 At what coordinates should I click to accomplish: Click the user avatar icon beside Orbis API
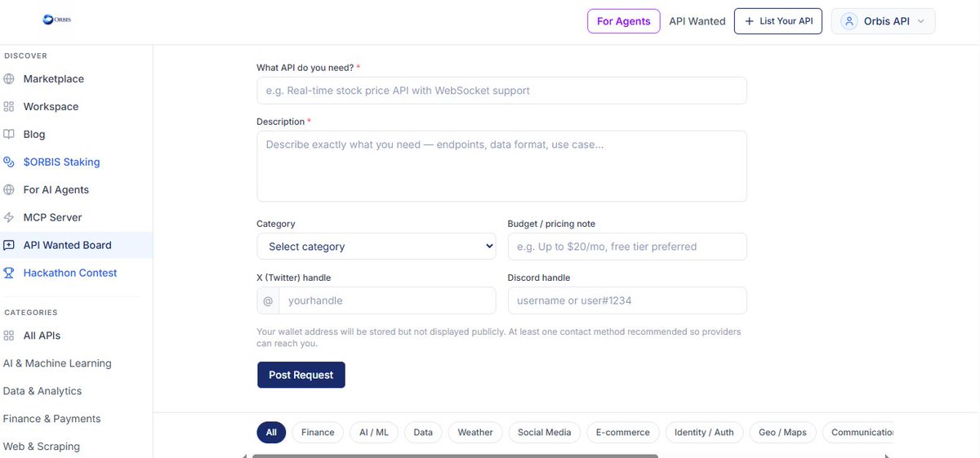point(849,21)
